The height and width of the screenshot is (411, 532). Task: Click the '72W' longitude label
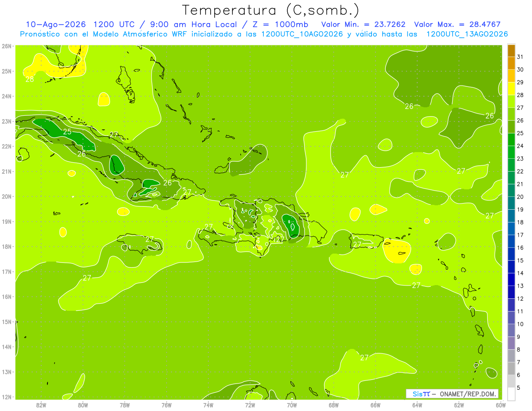click(x=250, y=404)
